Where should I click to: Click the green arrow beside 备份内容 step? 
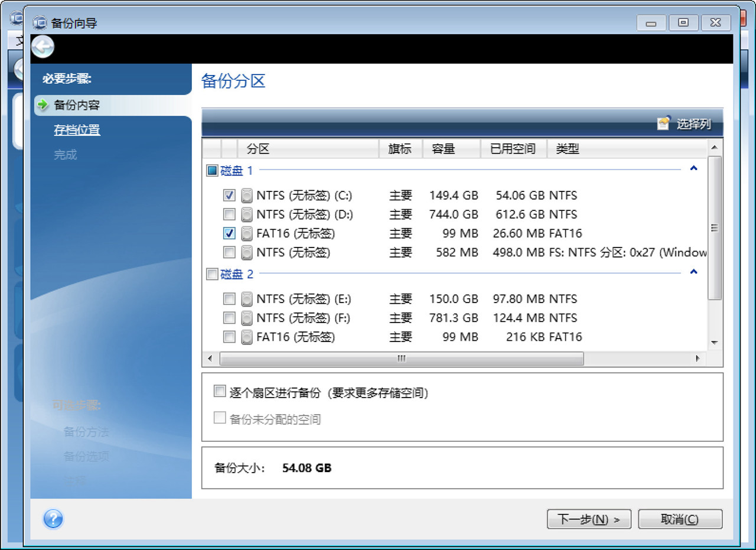43,105
